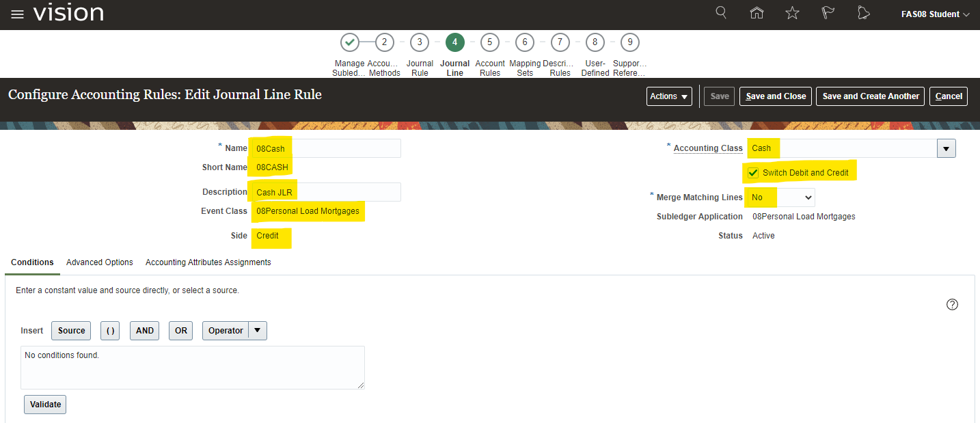Switch to the Advanced Options tab
Screen dimensions: 980x423
pos(100,262)
